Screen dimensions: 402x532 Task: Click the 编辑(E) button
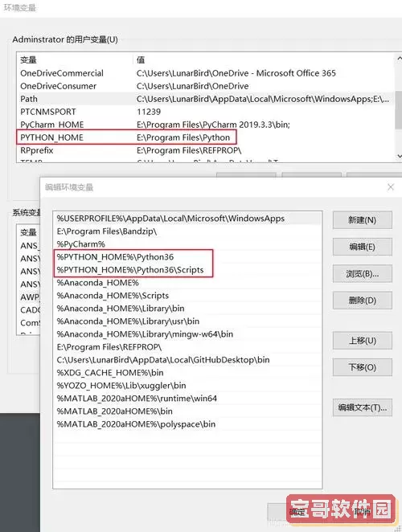pos(363,247)
